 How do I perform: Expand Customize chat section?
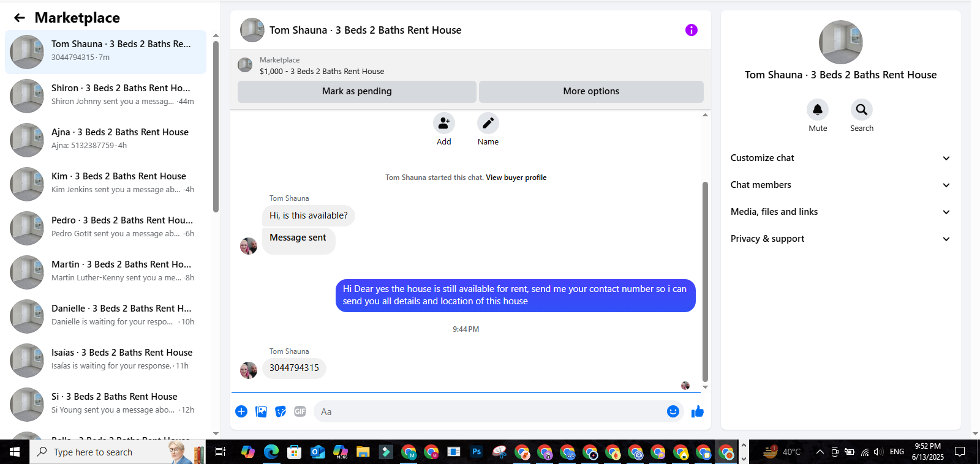840,158
